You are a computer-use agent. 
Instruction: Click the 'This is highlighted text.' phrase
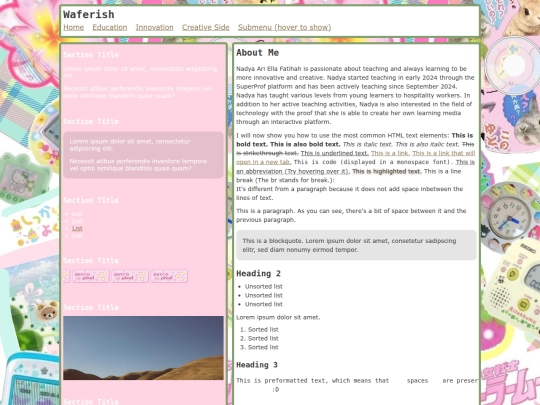point(386,171)
